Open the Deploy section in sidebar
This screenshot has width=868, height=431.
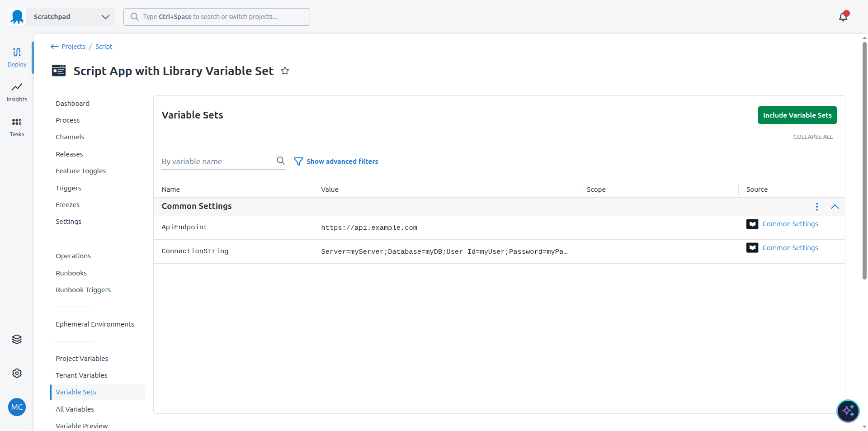17,56
